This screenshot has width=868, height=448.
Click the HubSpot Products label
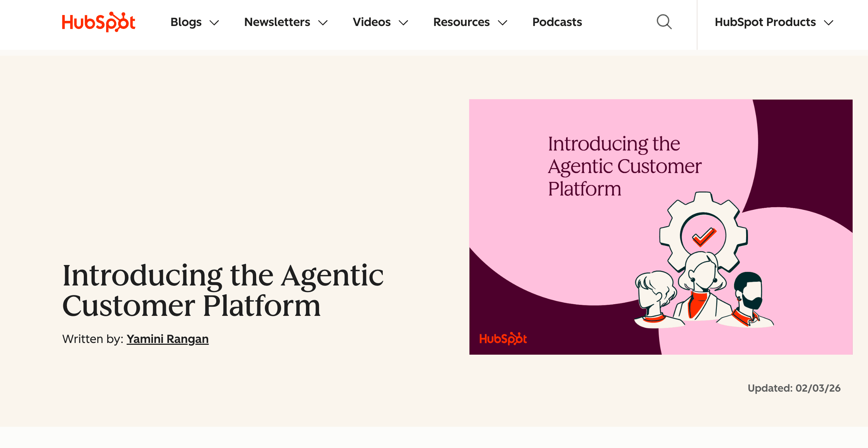[765, 22]
